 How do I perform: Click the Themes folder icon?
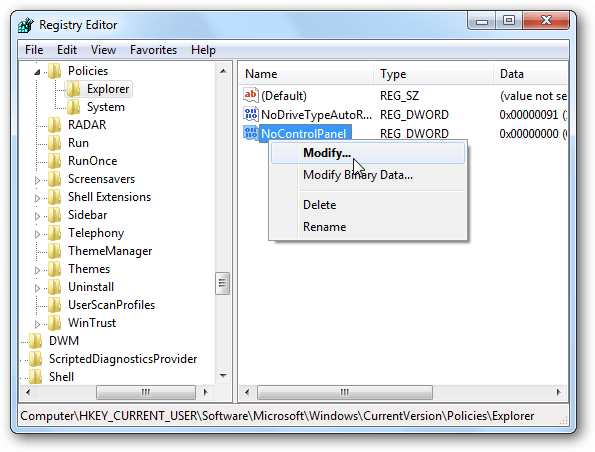click(54, 269)
